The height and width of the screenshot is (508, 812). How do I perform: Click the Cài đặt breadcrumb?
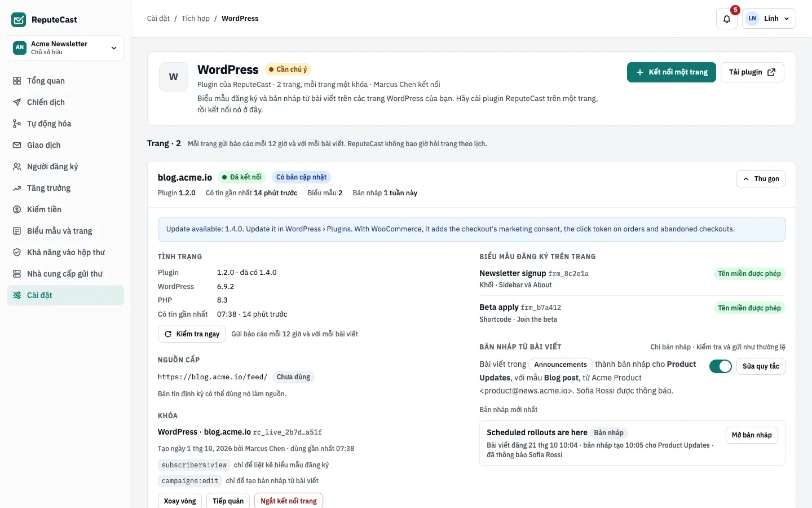coord(158,19)
